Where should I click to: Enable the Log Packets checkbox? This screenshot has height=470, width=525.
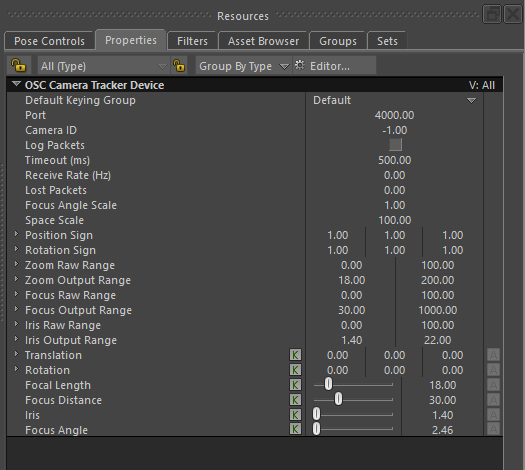click(x=395, y=145)
